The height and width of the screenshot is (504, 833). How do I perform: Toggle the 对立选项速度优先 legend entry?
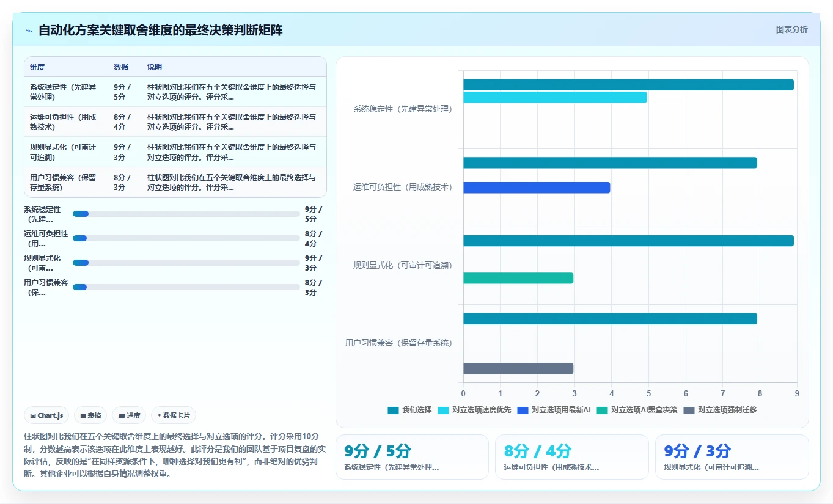click(x=474, y=410)
